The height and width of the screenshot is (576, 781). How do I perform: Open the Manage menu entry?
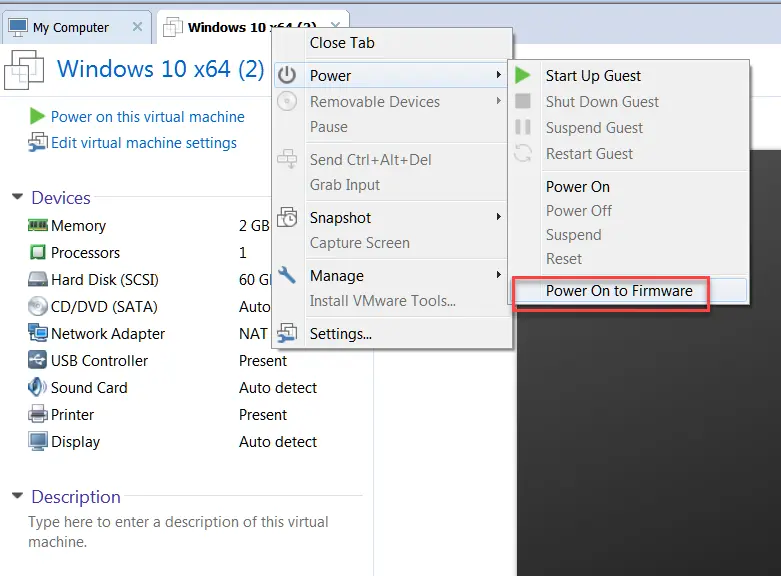[392, 276]
